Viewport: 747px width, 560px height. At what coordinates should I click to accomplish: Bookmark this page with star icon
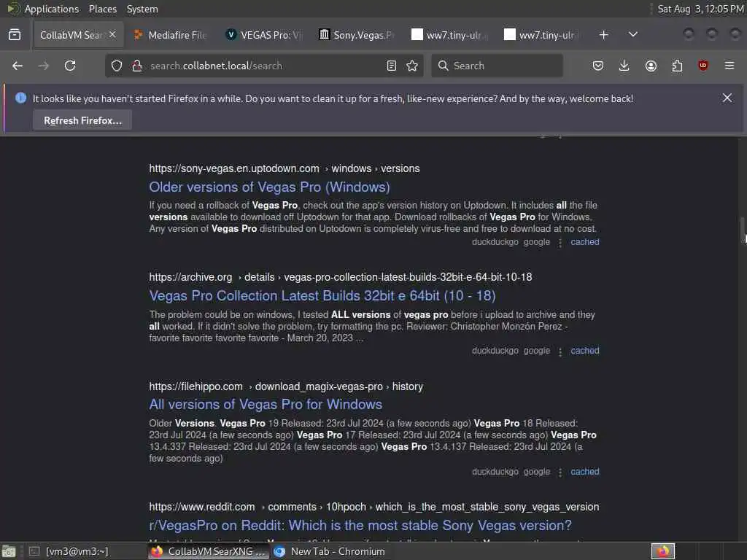(x=412, y=66)
